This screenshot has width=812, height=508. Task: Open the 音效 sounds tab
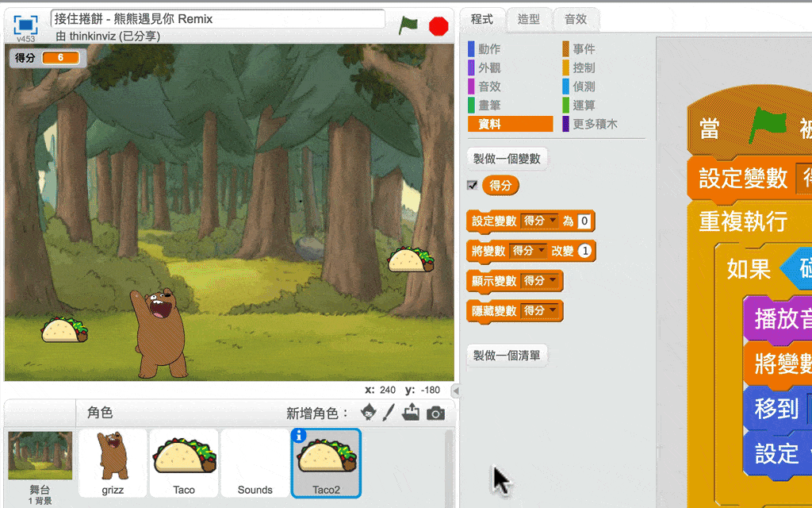tap(576, 19)
